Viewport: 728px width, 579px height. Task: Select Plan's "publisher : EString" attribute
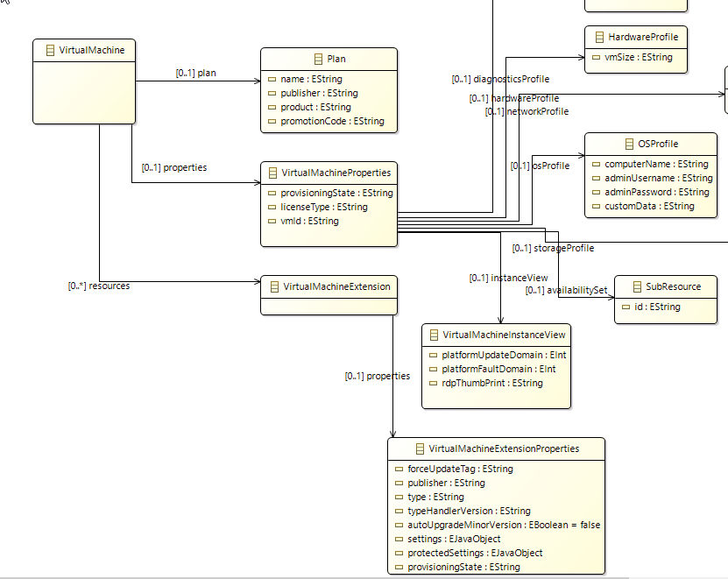pyautogui.click(x=319, y=94)
